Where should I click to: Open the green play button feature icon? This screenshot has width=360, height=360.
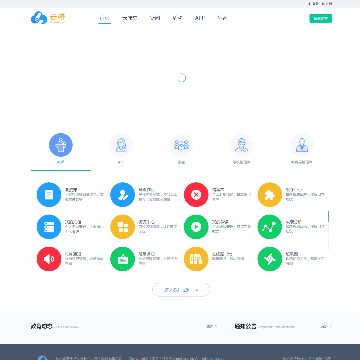click(196, 227)
